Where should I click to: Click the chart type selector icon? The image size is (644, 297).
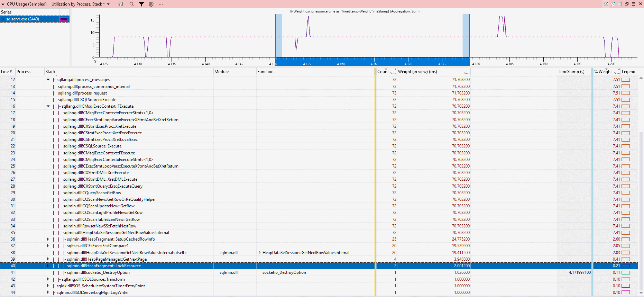point(121,4)
